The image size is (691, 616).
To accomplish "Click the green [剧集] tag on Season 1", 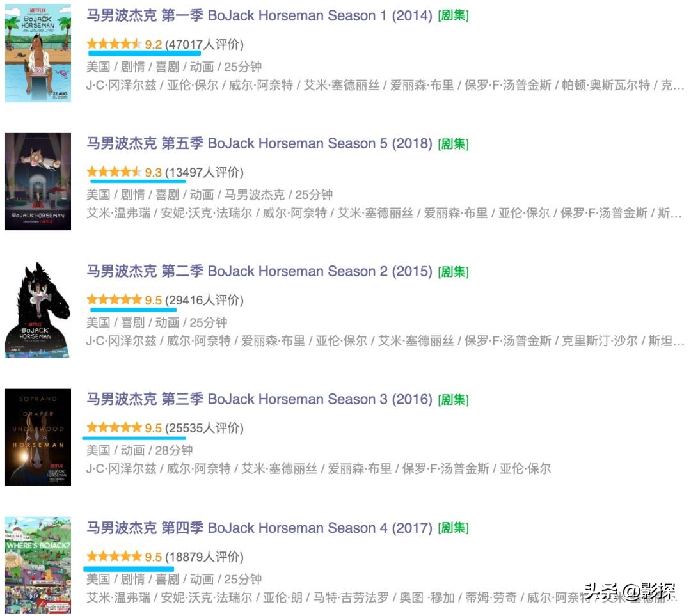I will tap(453, 16).
